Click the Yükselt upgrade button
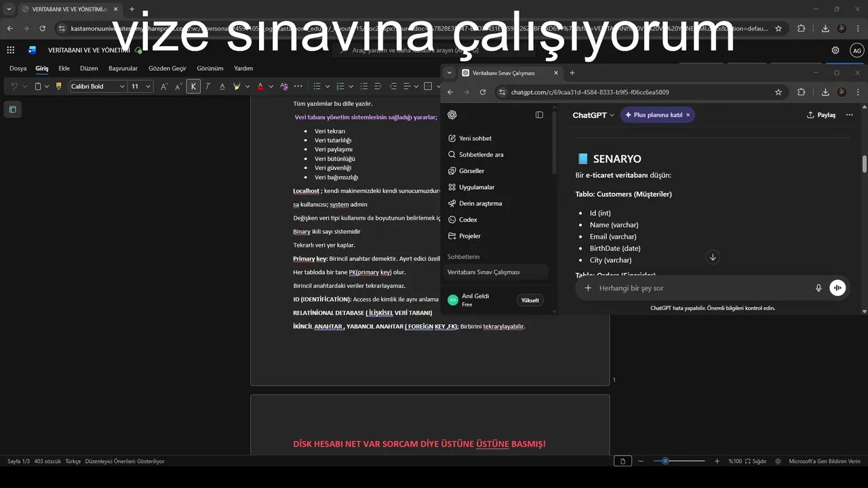The width and height of the screenshot is (868, 488). click(x=530, y=300)
